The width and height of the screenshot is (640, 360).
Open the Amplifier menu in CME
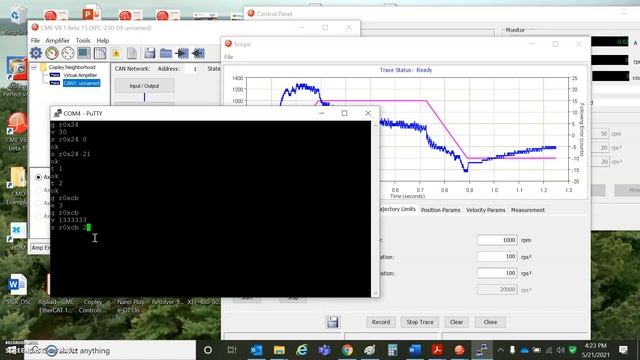pyautogui.click(x=58, y=40)
